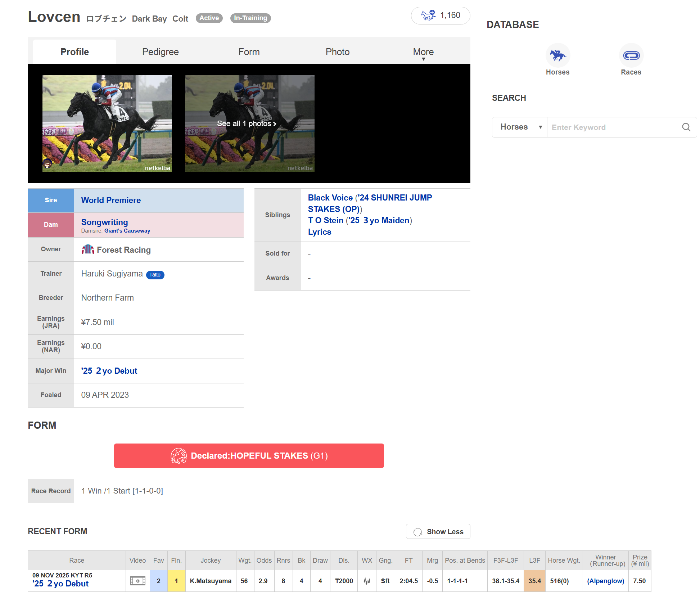Switch to the Pedigree tab
The image size is (700, 603).
(160, 52)
